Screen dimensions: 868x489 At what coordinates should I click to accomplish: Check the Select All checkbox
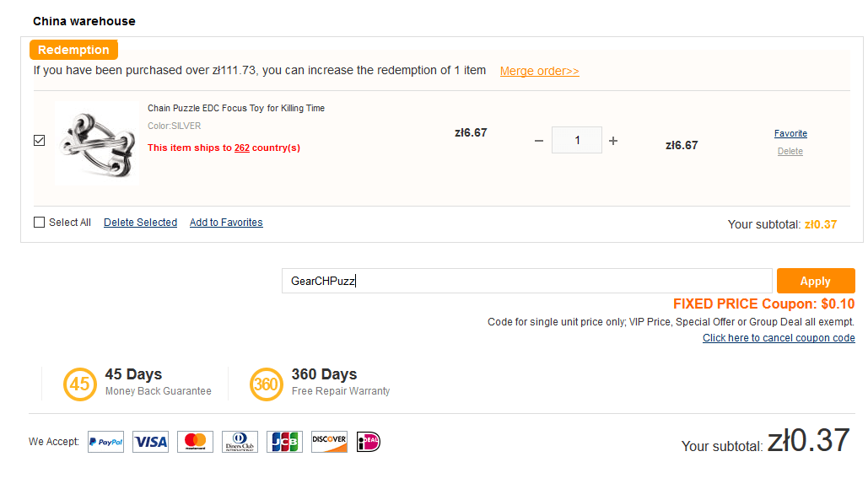pyautogui.click(x=40, y=223)
